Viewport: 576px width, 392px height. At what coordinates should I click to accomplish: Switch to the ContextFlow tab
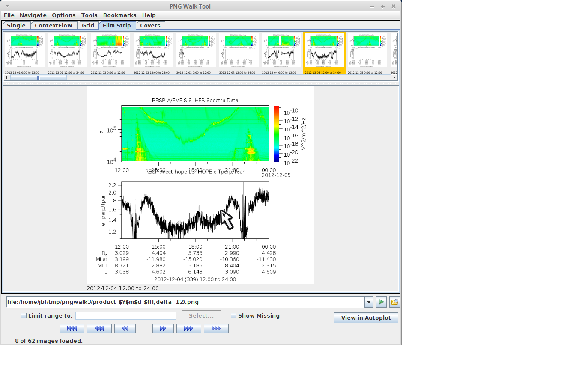[54, 25]
